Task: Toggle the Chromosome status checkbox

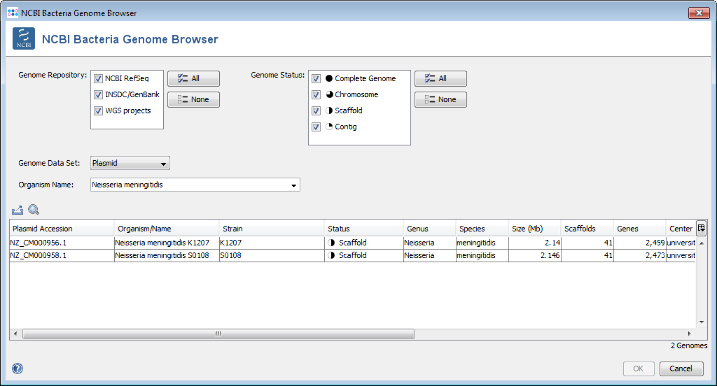Action: pyautogui.click(x=316, y=95)
